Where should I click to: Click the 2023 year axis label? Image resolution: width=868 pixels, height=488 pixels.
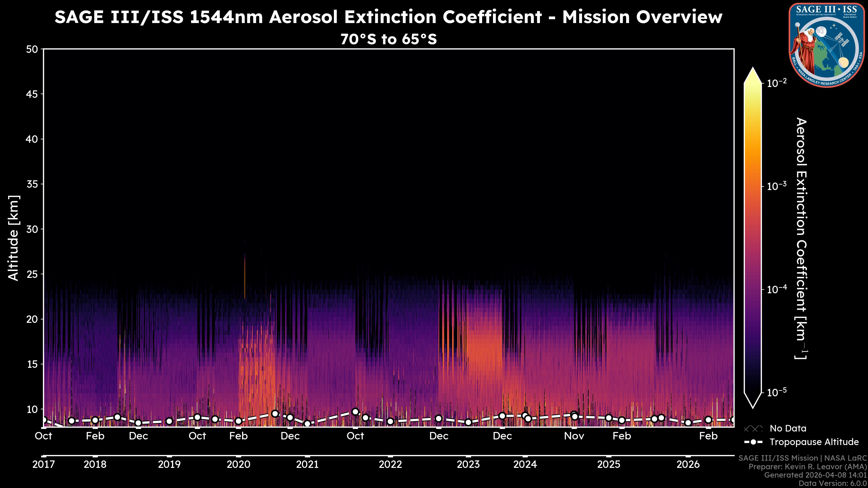pos(468,465)
